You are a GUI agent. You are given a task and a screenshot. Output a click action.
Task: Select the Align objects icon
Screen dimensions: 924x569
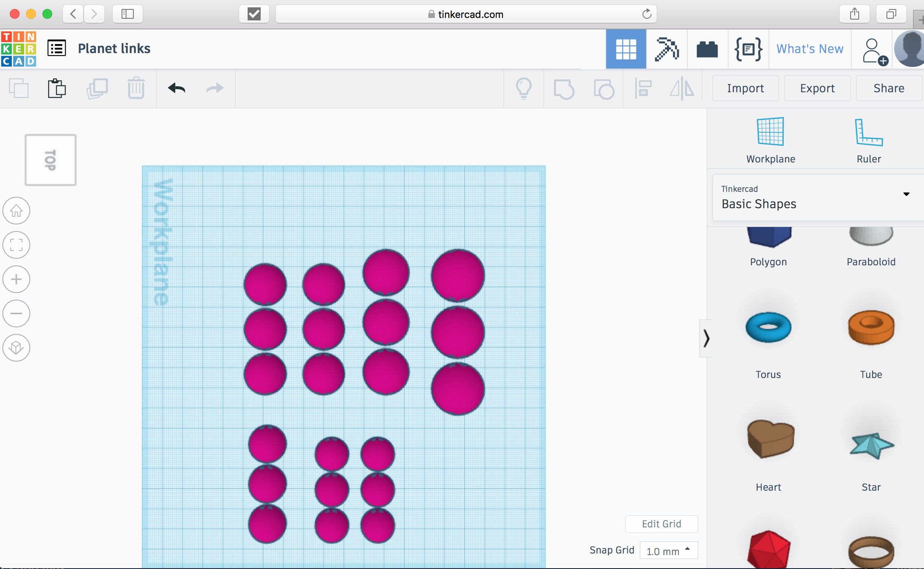643,88
